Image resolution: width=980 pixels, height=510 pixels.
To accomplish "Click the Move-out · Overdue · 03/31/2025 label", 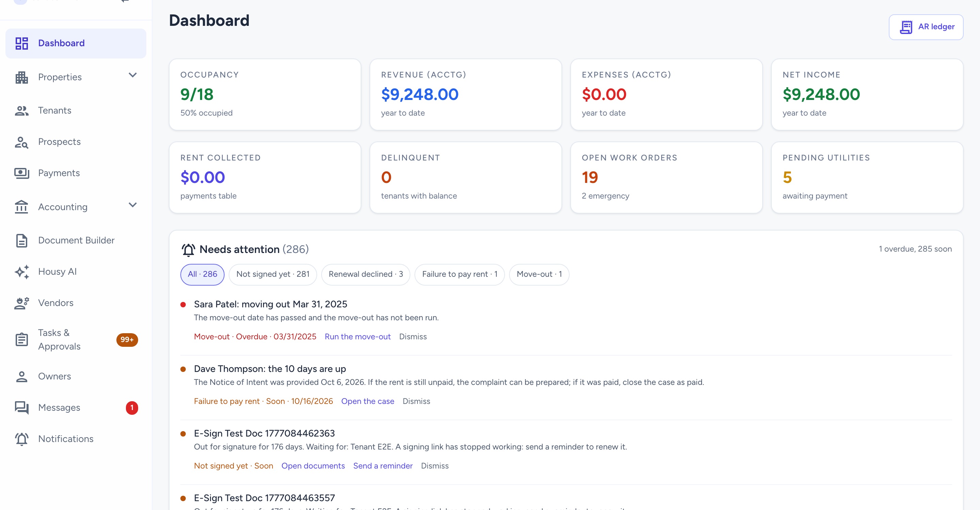I will click(x=255, y=337).
